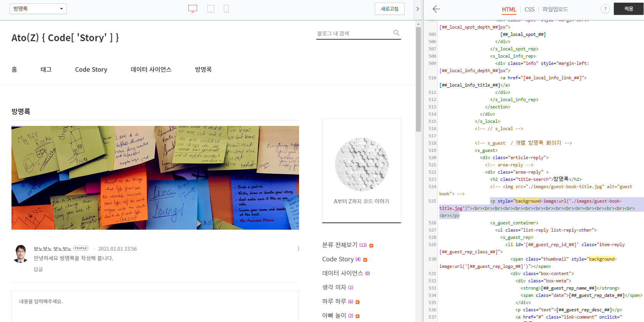Open the 방명록 page selector dropdown
644x322 pixels.
point(38,9)
